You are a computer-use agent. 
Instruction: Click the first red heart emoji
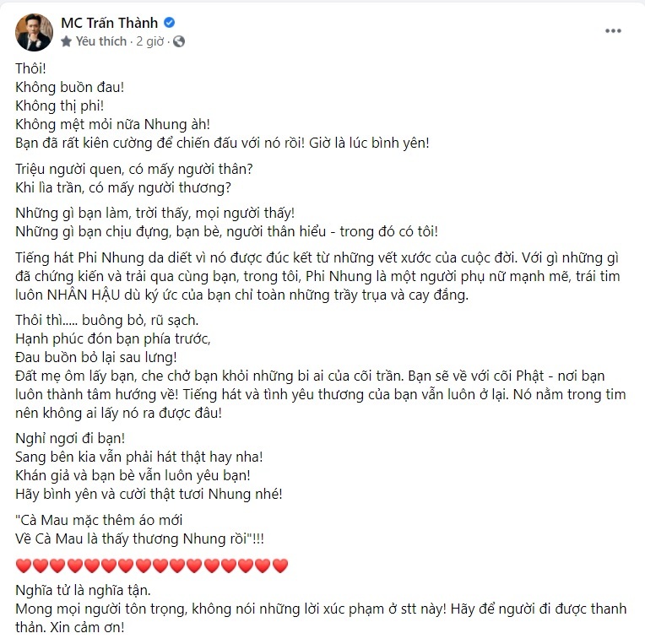(24, 566)
